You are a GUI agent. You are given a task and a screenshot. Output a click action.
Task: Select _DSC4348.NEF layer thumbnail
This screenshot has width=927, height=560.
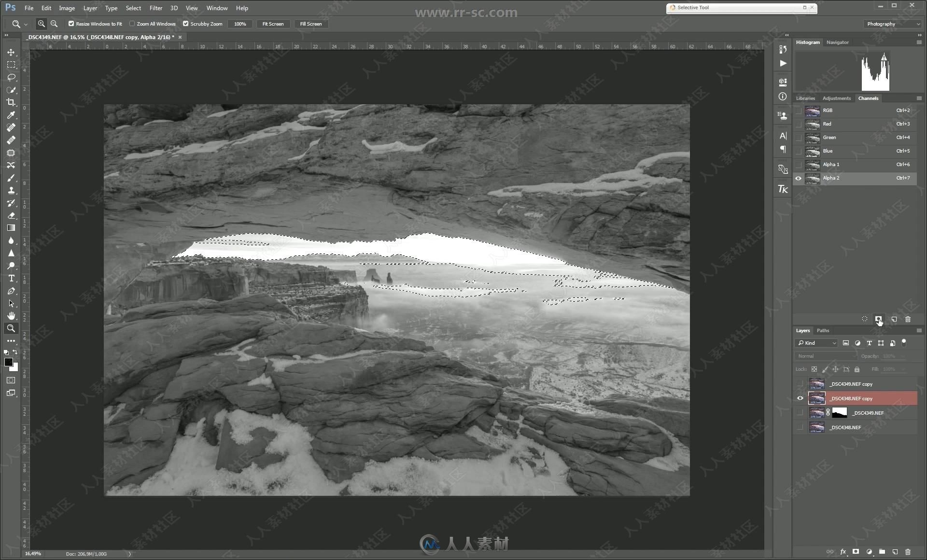click(x=817, y=427)
